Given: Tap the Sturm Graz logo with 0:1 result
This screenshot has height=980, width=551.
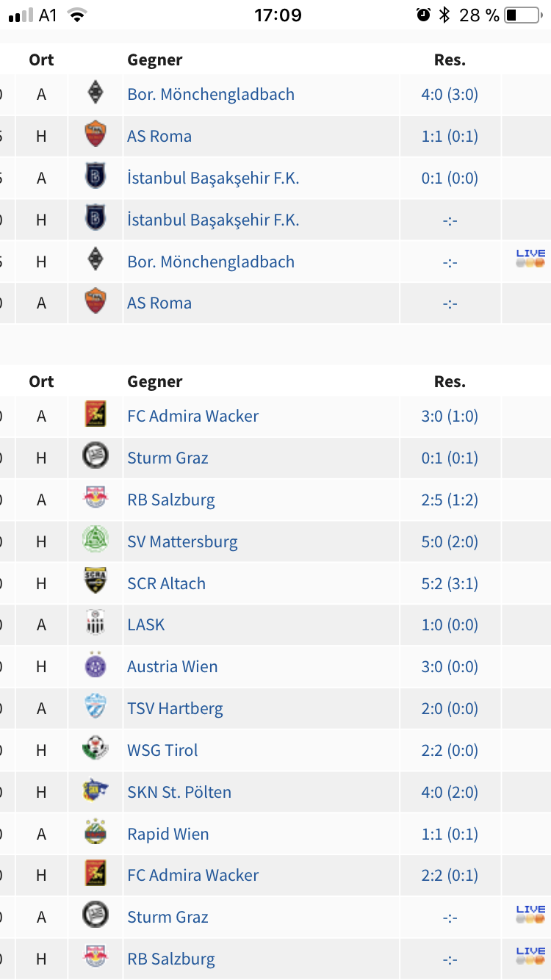Looking at the screenshot, I should click(96, 458).
